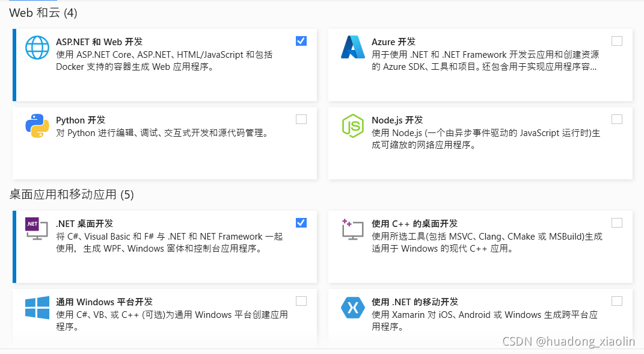Screen dimensions: 644x354
Task: Select the ASP.NET 和 Web 开发 title
Action: coord(99,42)
